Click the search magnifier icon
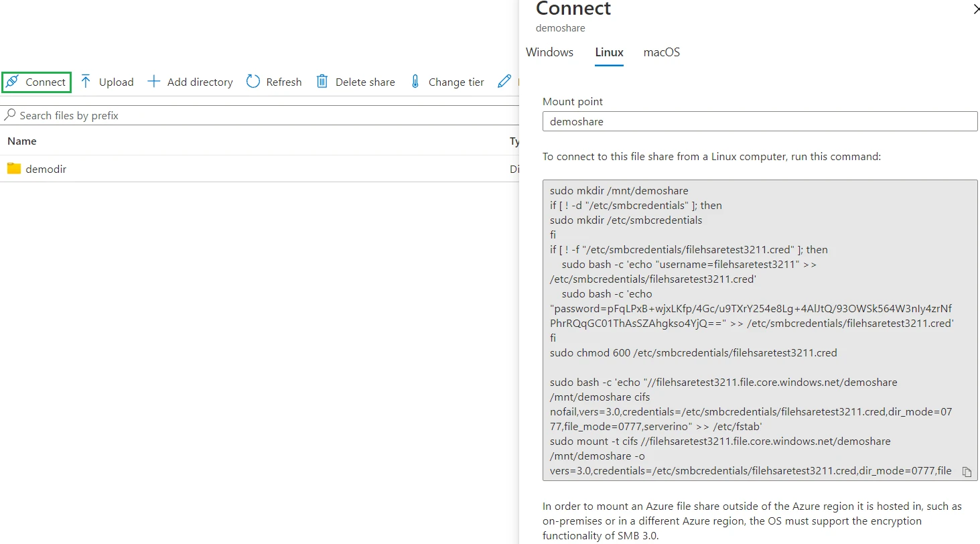This screenshot has height=544, width=980. point(11,115)
